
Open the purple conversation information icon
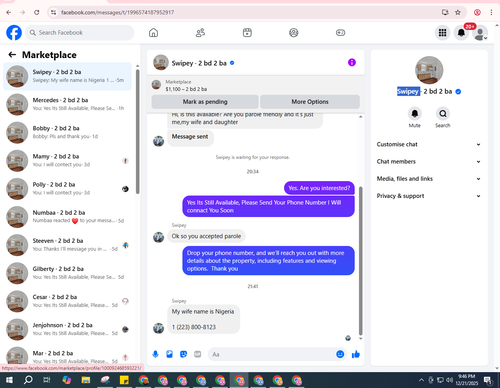[352, 62]
